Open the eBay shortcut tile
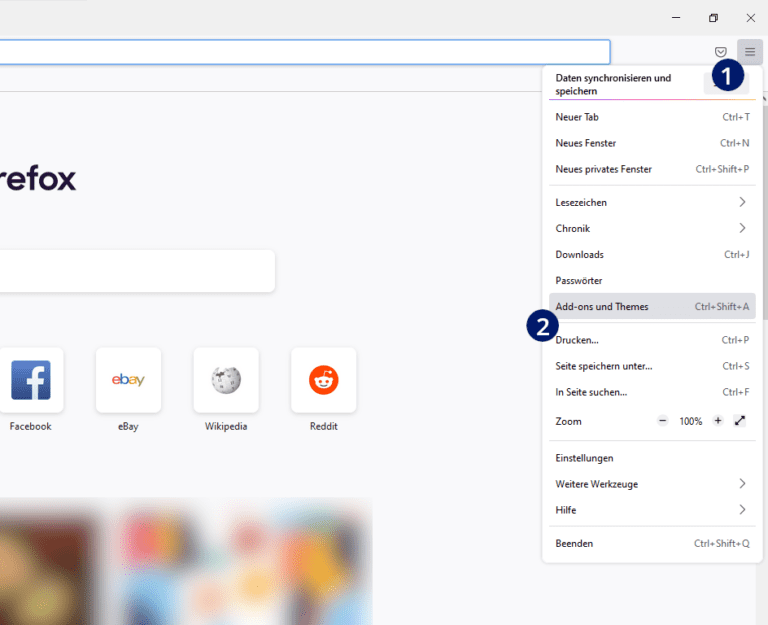 tap(128, 381)
